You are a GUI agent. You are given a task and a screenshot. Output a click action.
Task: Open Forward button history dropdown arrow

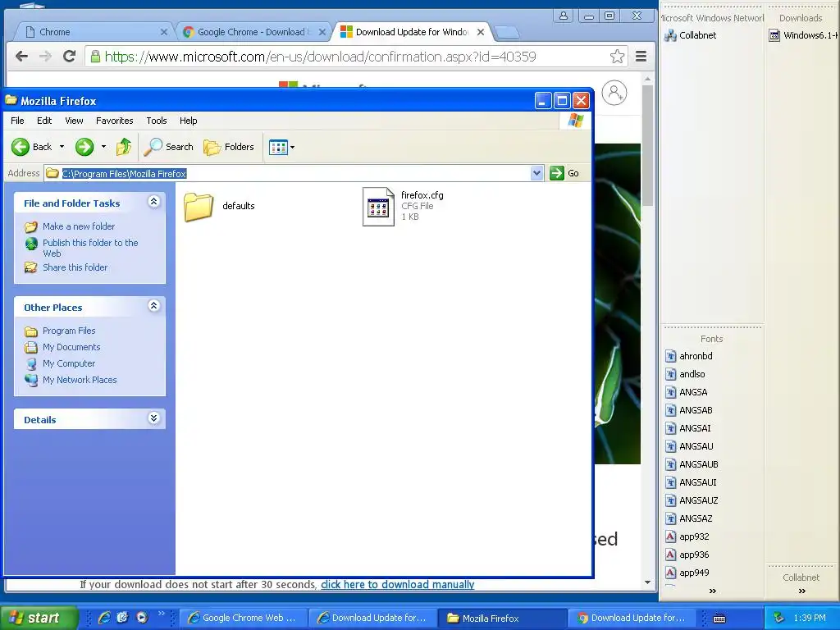pos(103,147)
